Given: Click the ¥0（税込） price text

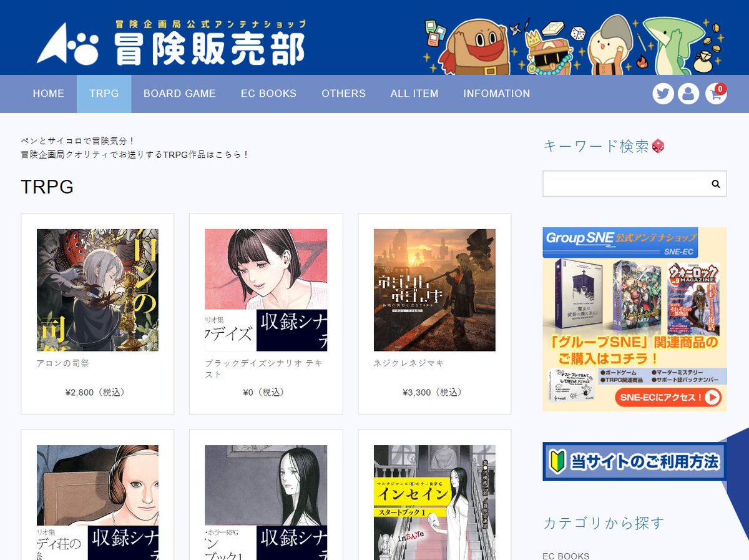Looking at the screenshot, I should click(266, 393).
